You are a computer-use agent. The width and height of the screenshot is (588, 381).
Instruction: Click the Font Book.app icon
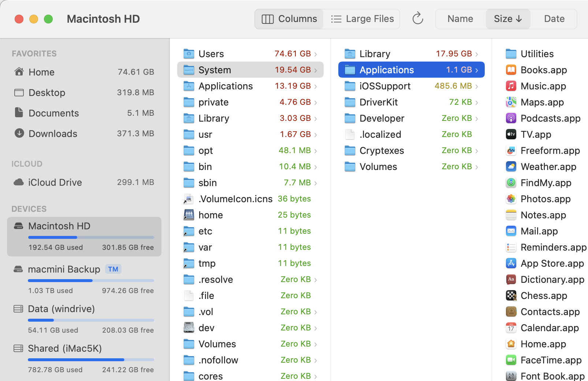click(x=511, y=376)
